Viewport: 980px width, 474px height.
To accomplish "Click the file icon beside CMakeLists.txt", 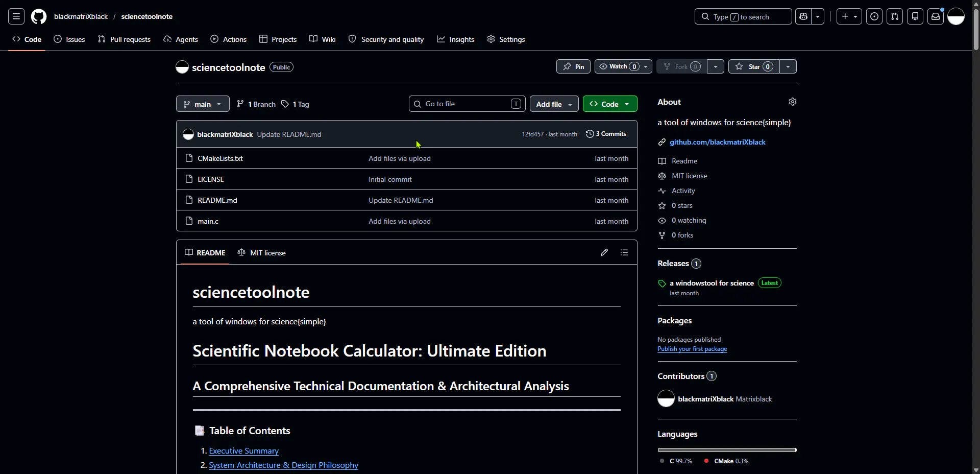I will 189,158.
